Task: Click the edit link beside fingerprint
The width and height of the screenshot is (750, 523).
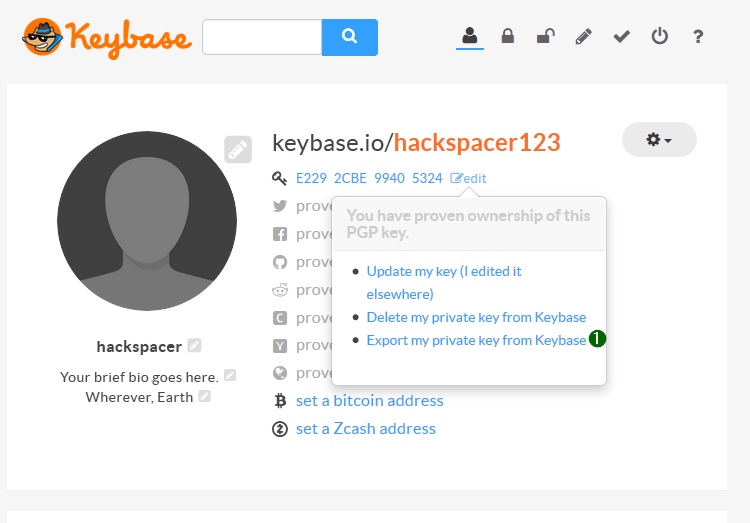Action: pos(468,178)
